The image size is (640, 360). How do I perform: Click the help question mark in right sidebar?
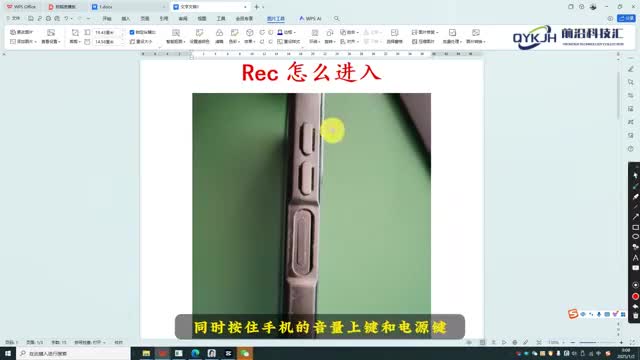click(x=631, y=149)
